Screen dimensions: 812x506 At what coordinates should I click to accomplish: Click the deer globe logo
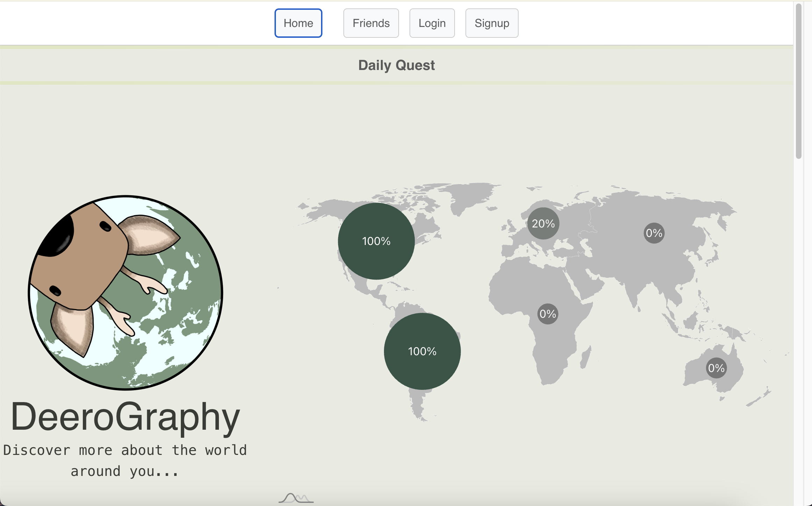125,293
